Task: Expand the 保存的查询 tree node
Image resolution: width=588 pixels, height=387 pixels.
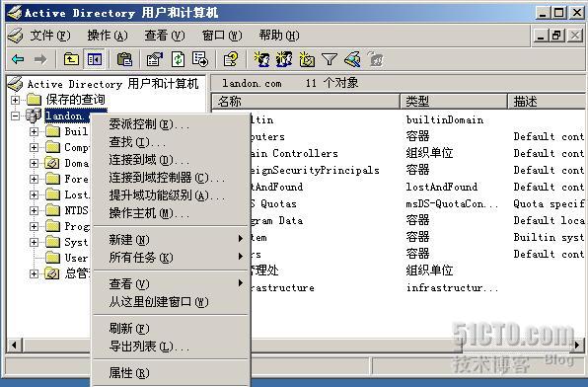Action: pos(15,100)
